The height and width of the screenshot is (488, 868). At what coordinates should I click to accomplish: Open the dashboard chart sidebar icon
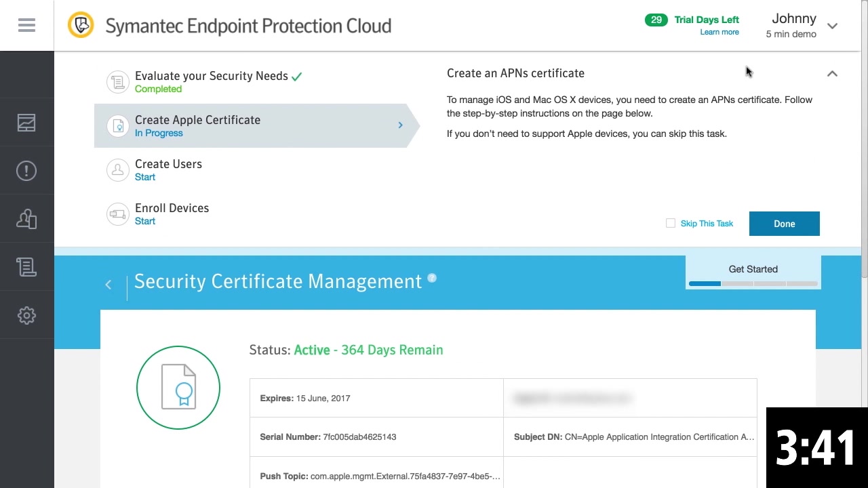click(26, 123)
